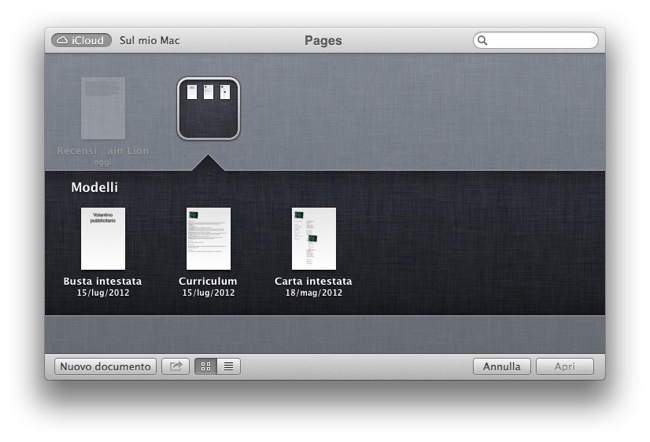This screenshot has width=650, height=442.
Task: Collapse the open Modelli folder icon
Action: coord(208,108)
